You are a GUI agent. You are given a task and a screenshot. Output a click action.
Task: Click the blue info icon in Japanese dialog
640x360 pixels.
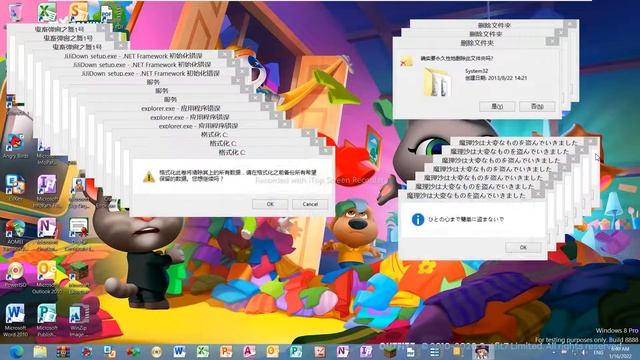coord(418,220)
